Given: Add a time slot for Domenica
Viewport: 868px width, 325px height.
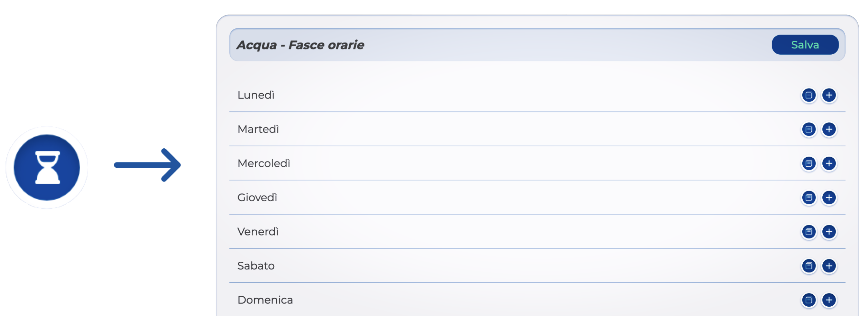Looking at the screenshot, I should [x=829, y=300].
